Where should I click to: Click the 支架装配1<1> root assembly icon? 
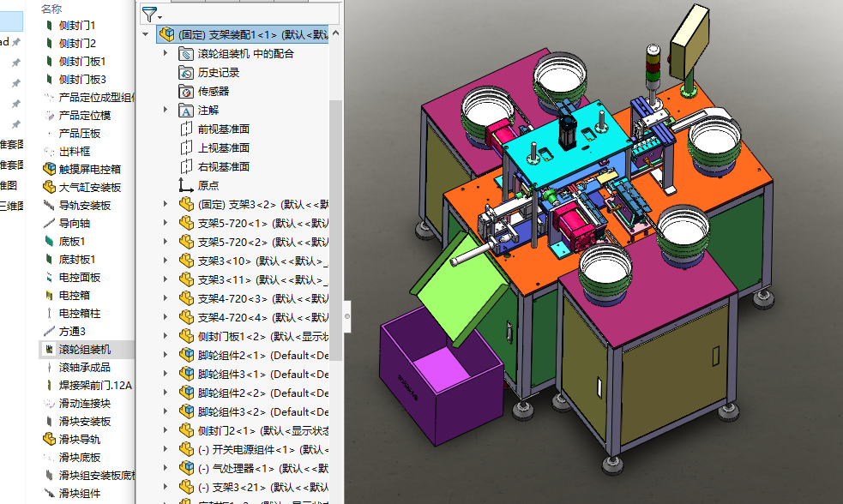[x=167, y=34]
